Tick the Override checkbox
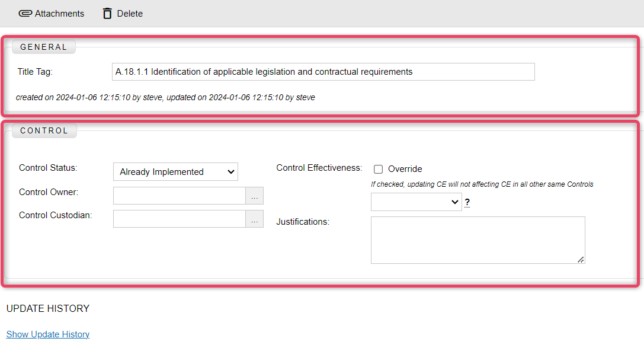Image resolution: width=644 pixels, height=351 pixels. (378, 170)
